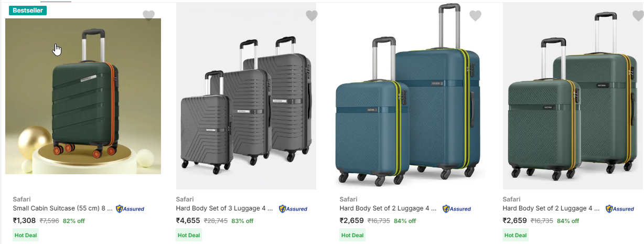Screen dimensions: 644x244
Task: Click Assured badge on Small Cabin Suitcase
Action: tap(130, 209)
